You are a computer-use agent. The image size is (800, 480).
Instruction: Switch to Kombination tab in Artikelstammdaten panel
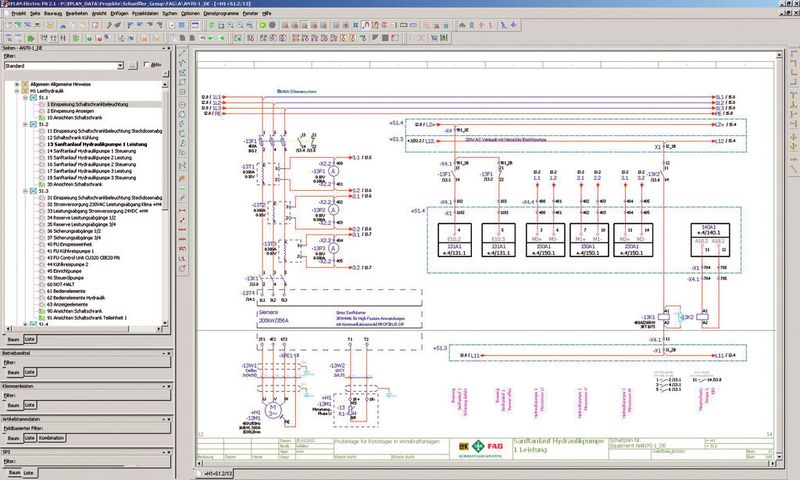[52, 438]
